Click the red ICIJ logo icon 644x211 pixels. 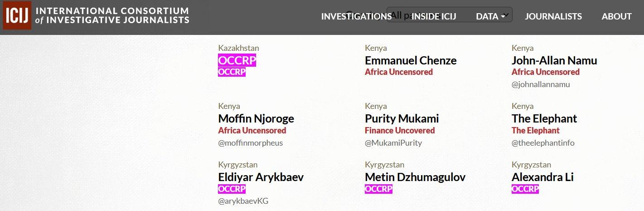click(17, 16)
